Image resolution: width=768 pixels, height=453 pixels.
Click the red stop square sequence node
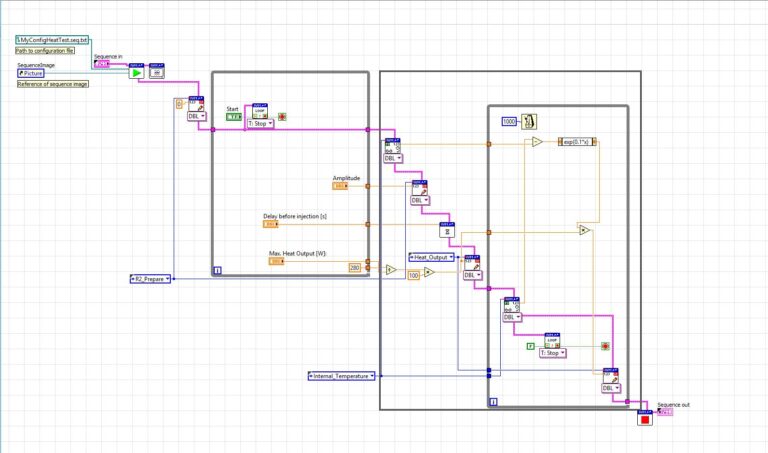click(645, 418)
